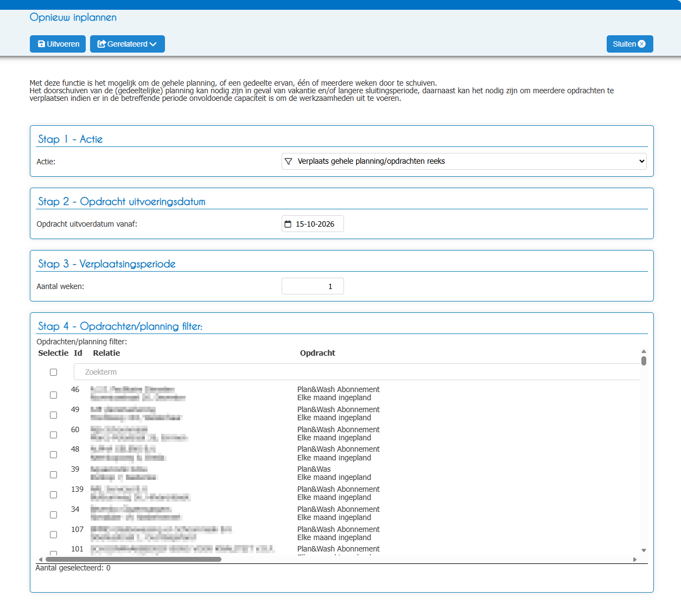Click the Relatie column header

click(x=106, y=353)
